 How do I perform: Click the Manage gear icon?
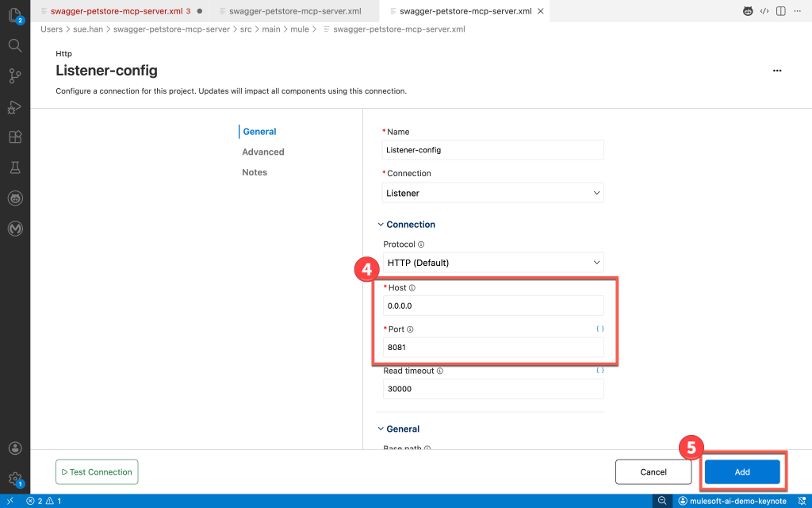[14, 479]
